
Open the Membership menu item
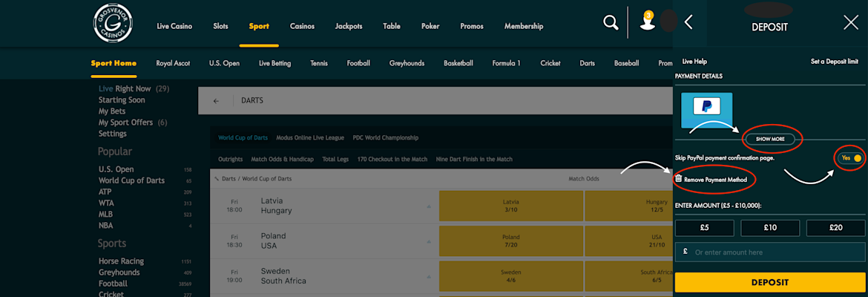pos(524,26)
